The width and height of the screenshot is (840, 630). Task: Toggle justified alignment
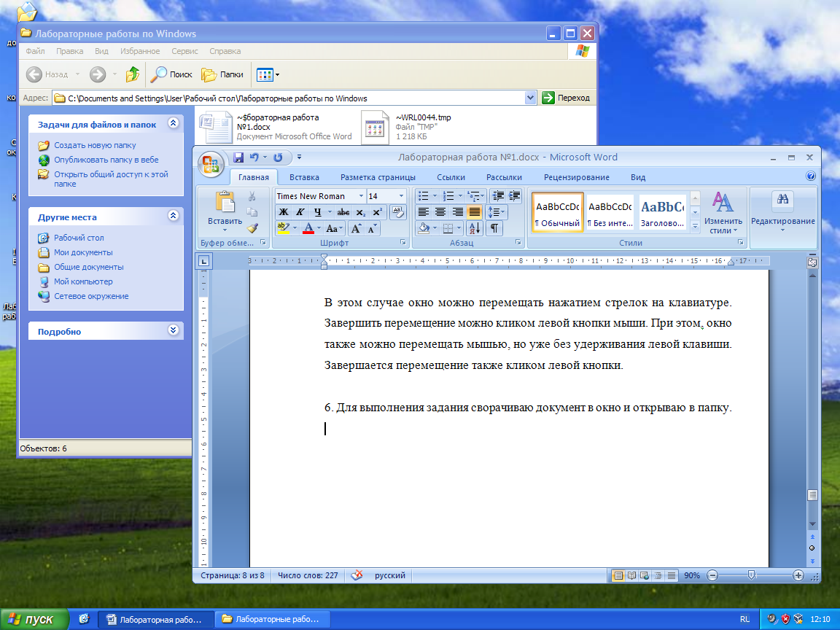[475, 212]
